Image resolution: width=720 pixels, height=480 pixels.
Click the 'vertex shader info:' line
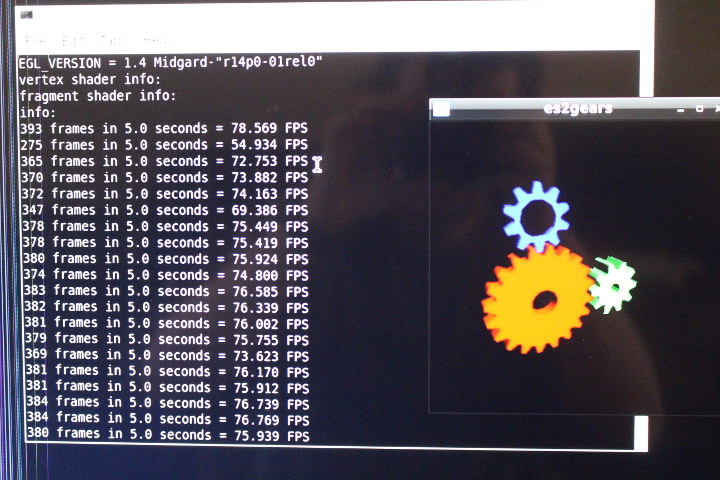tap(90, 79)
